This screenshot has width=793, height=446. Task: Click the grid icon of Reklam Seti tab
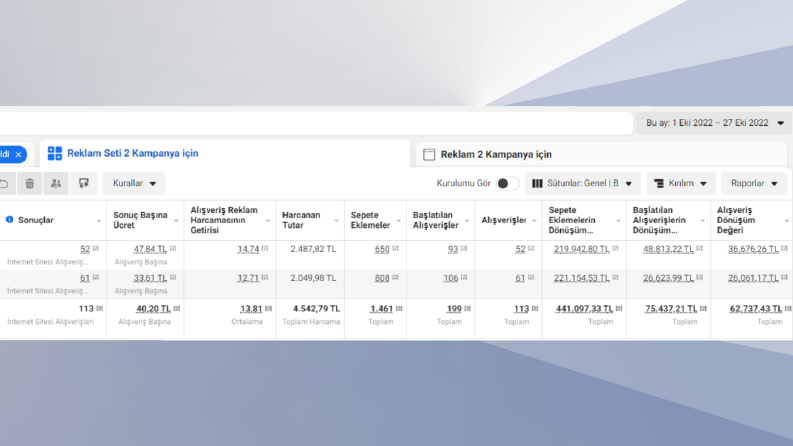55,153
